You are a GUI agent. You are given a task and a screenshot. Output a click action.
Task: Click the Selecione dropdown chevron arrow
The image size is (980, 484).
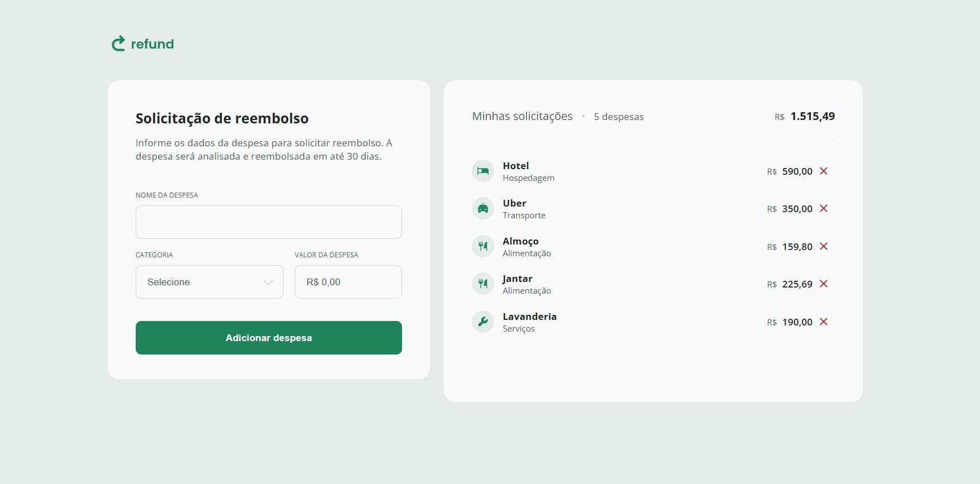click(268, 282)
